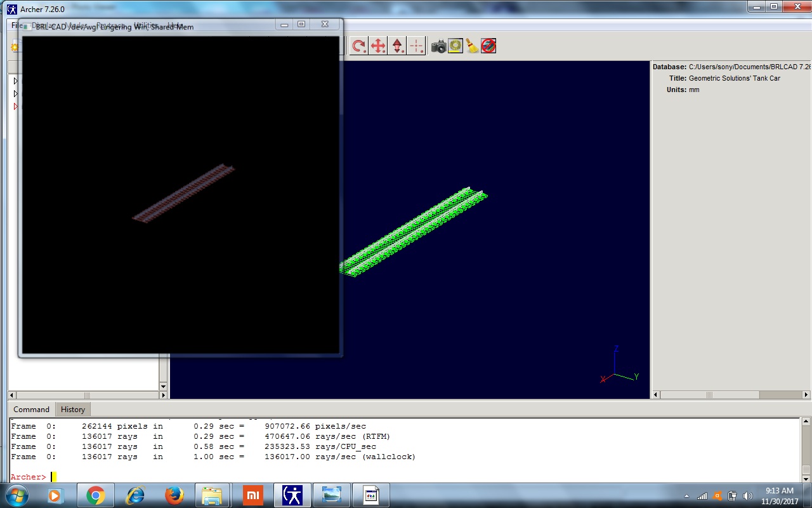Show hidden system tray icons
The height and width of the screenshot is (508, 812).
[x=686, y=496]
